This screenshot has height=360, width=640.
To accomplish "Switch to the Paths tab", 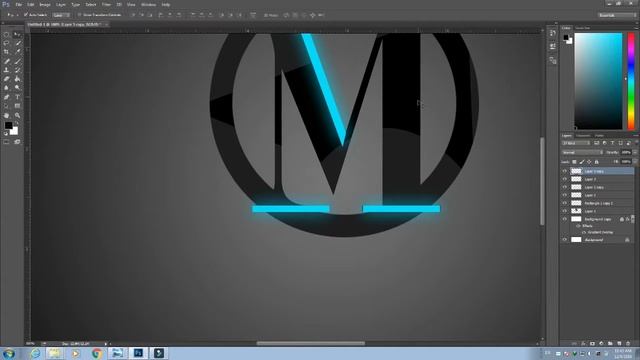I will coord(599,136).
